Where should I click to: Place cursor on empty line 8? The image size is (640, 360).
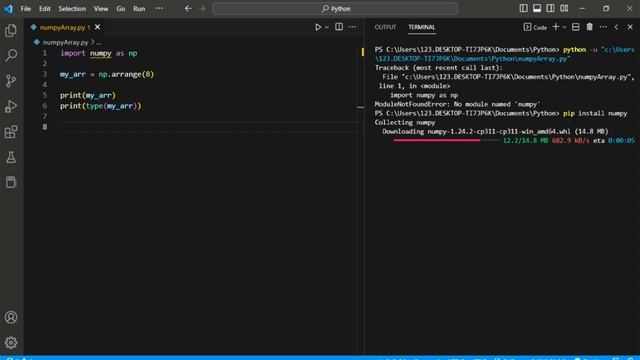(210, 127)
